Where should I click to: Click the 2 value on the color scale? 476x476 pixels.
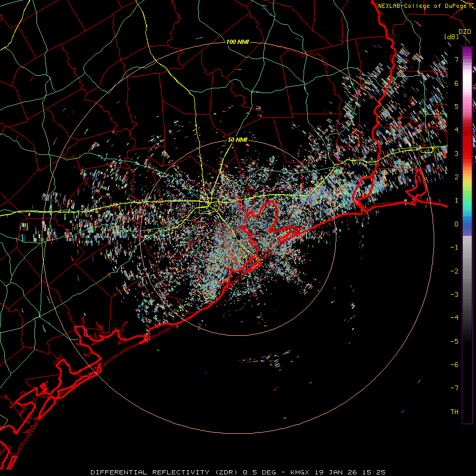[x=456, y=177]
